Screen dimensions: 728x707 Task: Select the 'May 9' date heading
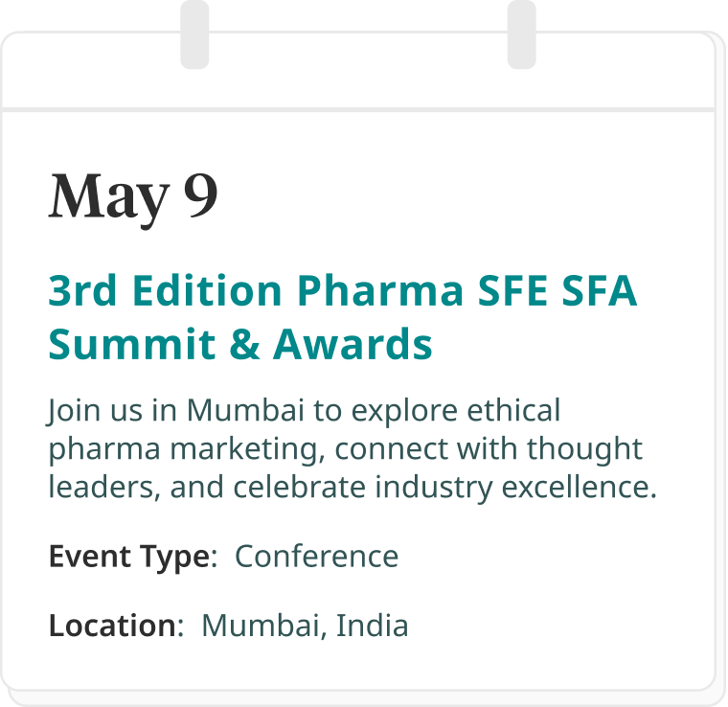pos(133,198)
